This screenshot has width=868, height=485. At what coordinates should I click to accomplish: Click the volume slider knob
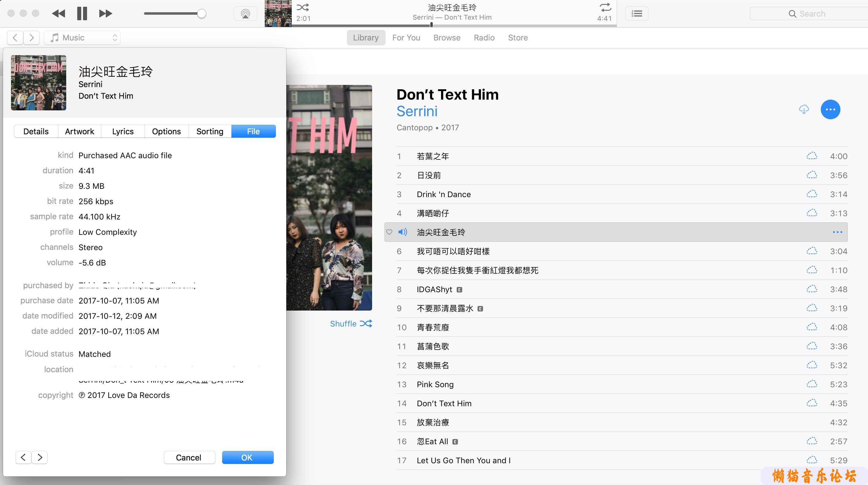click(201, 13)
